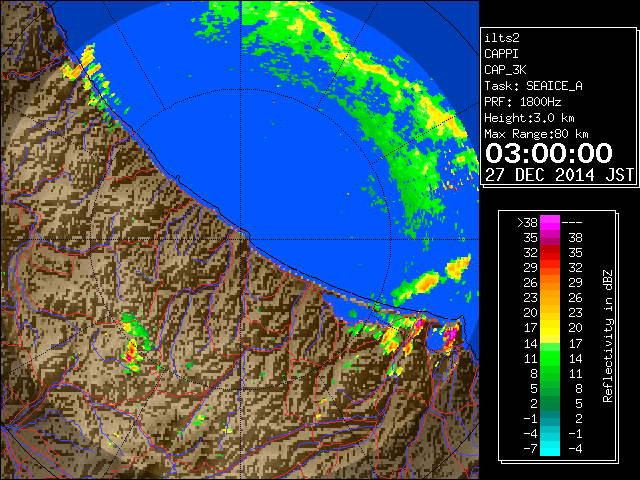640x480 pixels.
Task: Pick the teal -1 to 2 dBZ swatch
Action: pyautogui.click(x=550, y=418)
